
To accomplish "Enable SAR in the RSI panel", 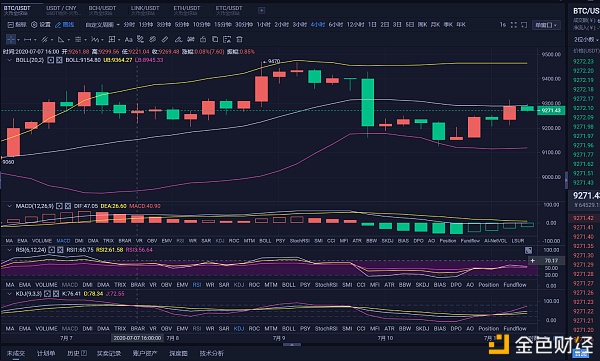I will (x=224, y=285).
